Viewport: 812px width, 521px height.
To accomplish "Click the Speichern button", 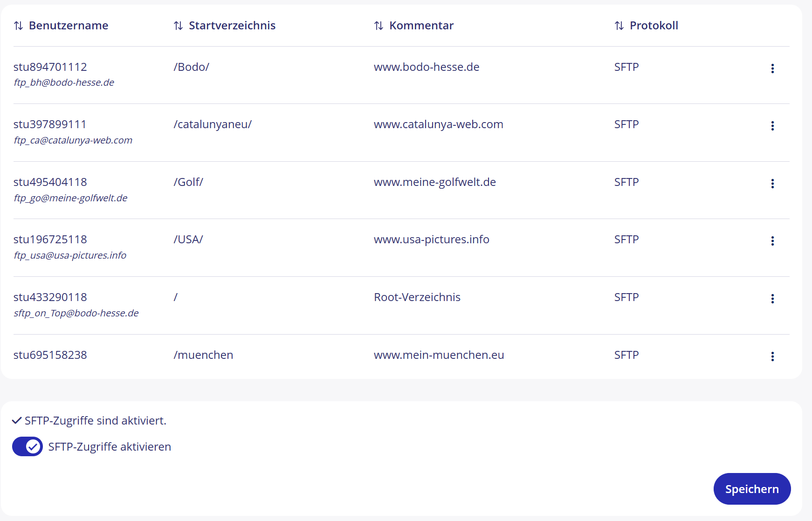I will coord(752,489).
